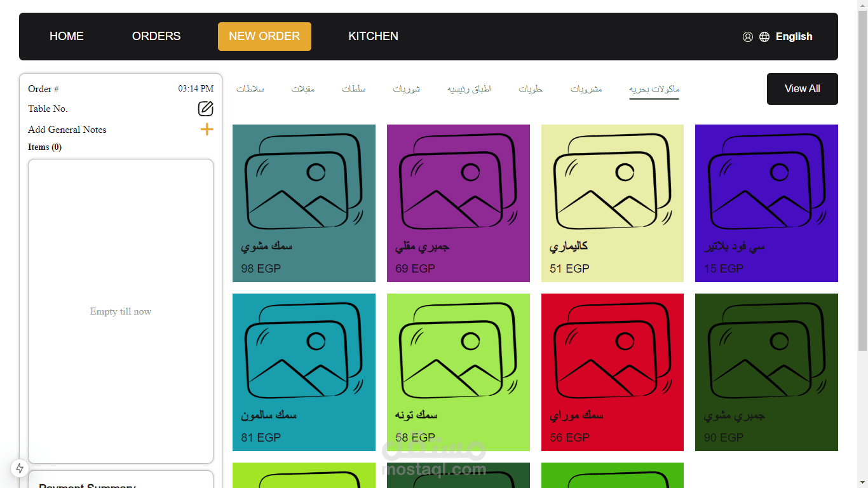Click the lightning bolt floating icon
The image size is (868, 488).
click(x=20, y=468)
